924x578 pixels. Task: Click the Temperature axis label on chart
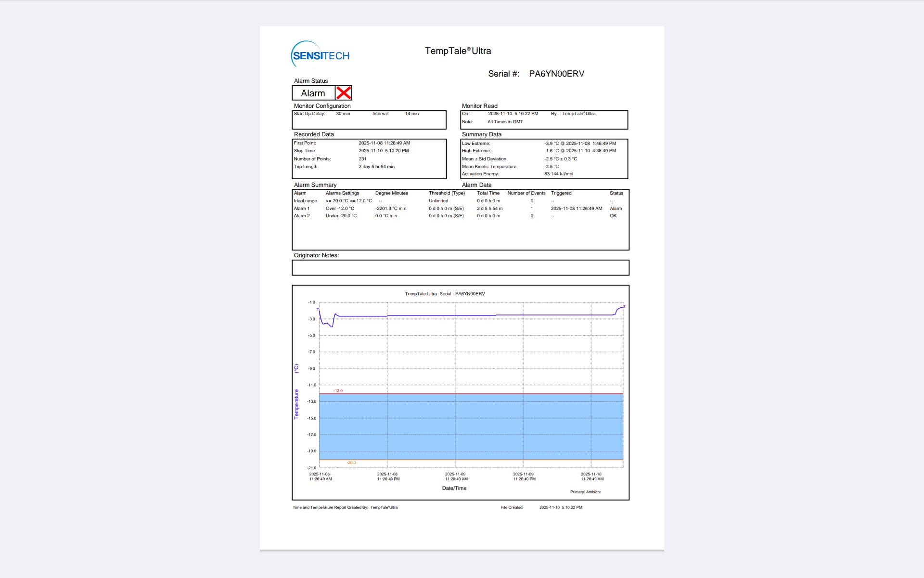coord(296,404)
